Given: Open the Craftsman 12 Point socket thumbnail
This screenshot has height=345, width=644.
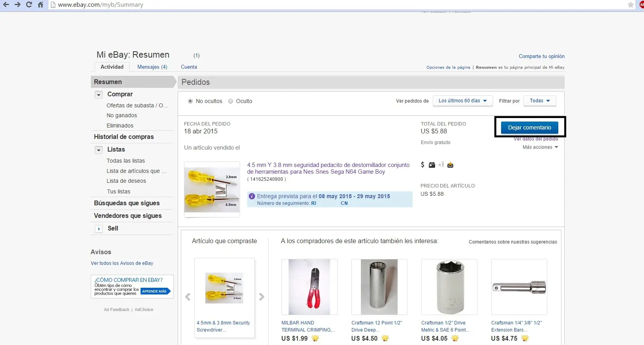Looking at the screenshot, I should [x=379, y=287].
